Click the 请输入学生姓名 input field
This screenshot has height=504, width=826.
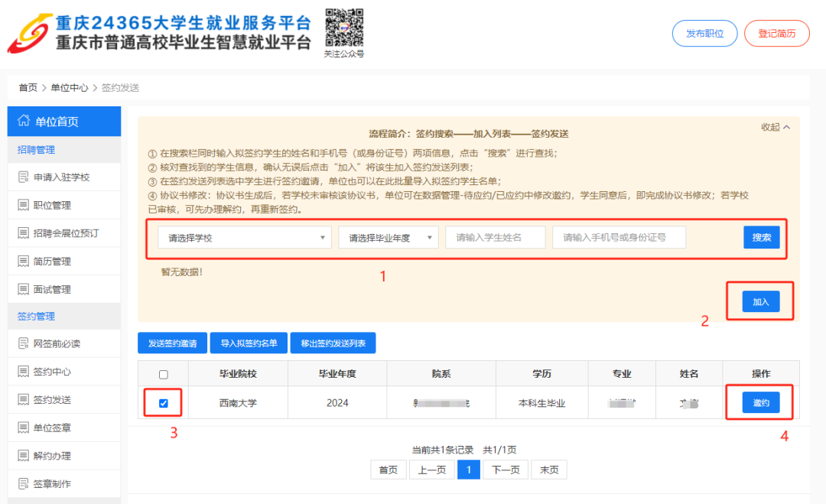495,238
